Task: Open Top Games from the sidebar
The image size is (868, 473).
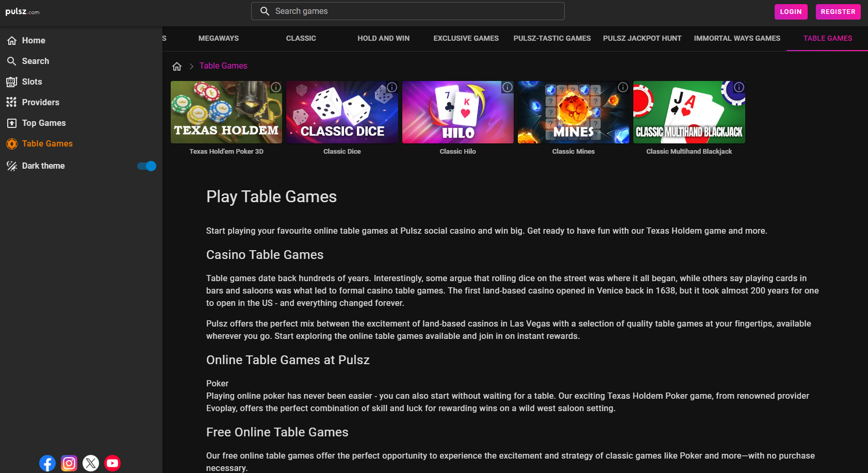Action: 43,123
